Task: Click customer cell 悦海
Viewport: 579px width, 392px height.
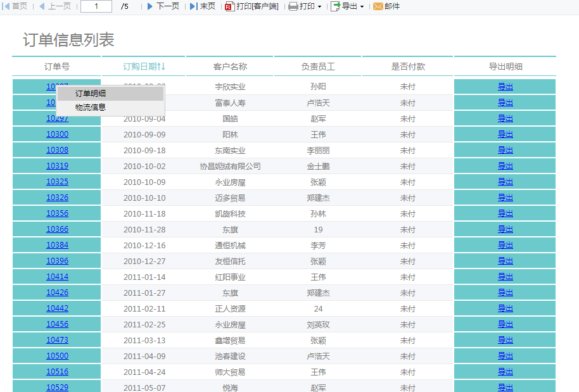Action: pos(230,388)
